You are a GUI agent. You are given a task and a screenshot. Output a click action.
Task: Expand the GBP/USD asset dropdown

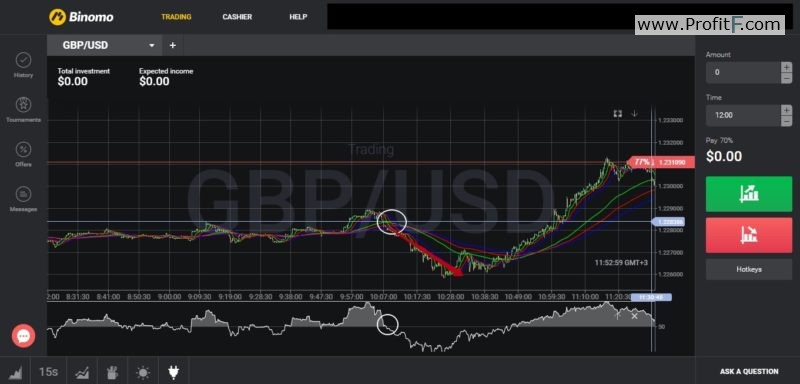point(152,45)
